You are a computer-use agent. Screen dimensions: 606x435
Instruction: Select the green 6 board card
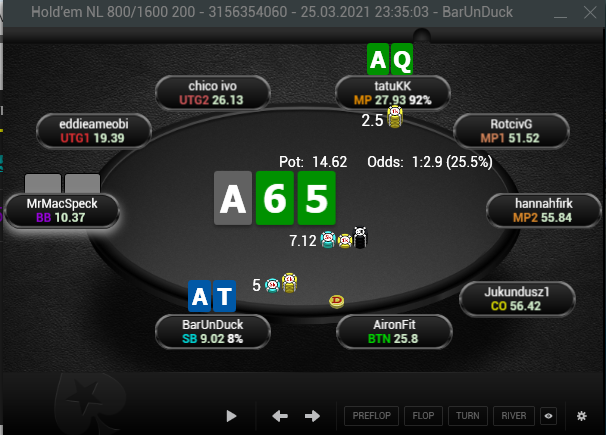pyautogui.click(x=275, y=198)
